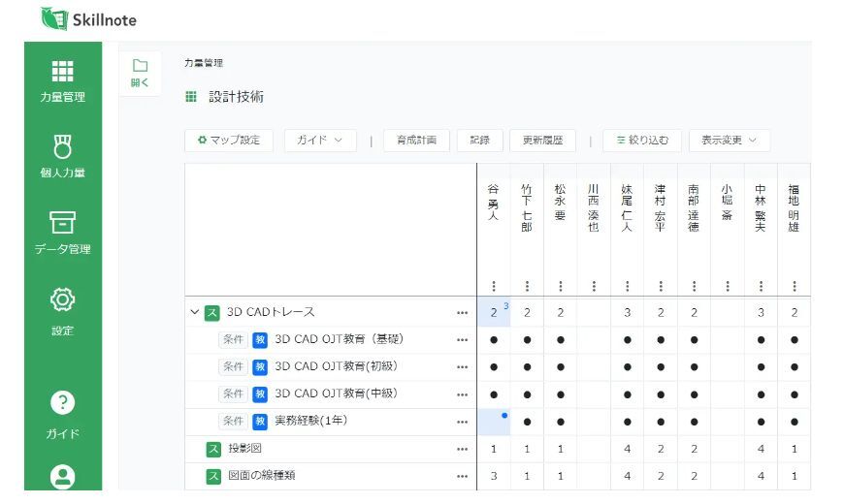Click the 記録 tab button

[479, 141]
